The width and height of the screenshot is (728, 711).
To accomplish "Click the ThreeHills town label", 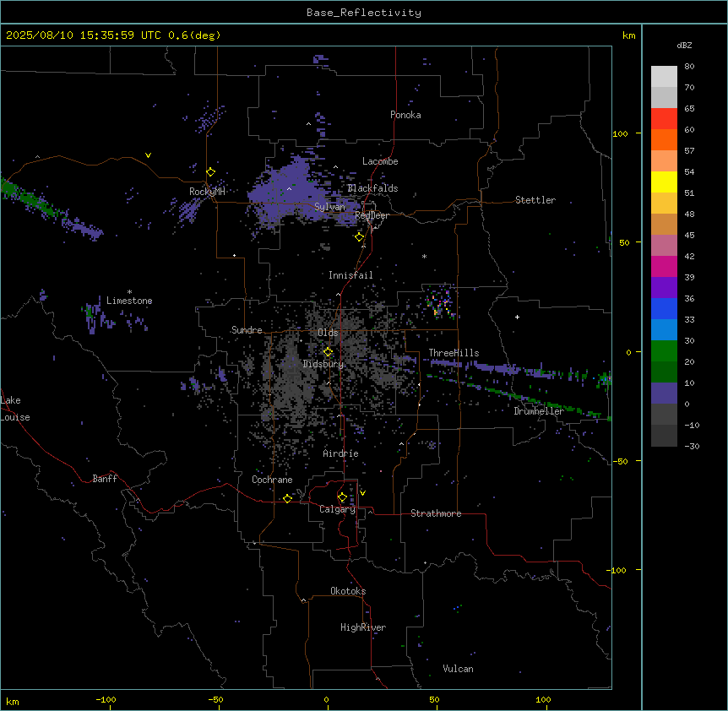I will tap(454, 353).
